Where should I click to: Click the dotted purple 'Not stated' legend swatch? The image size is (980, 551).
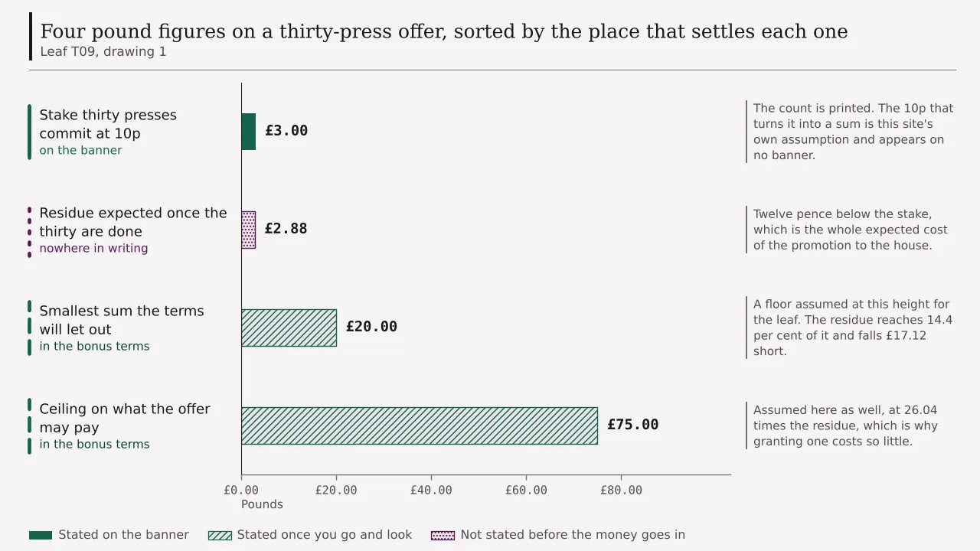pos(443,535)
